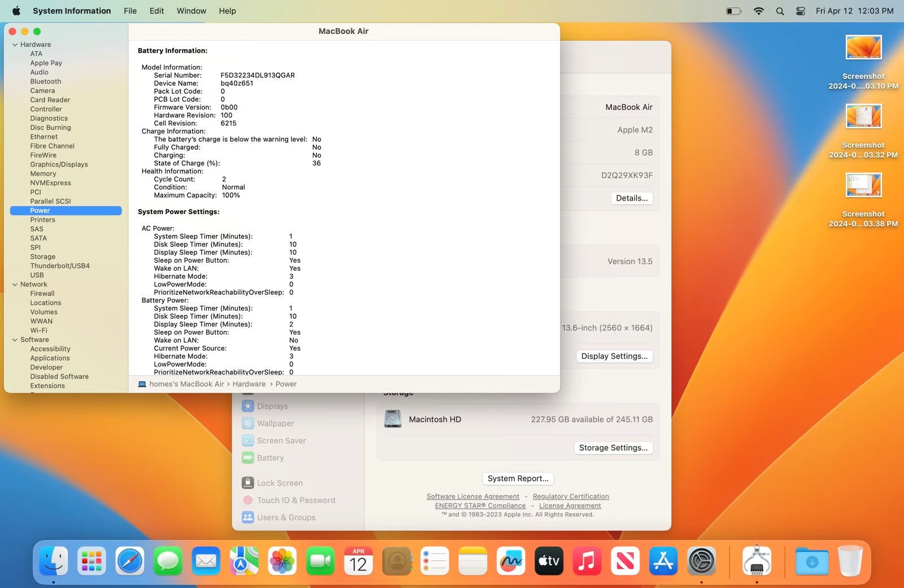Select Displays in the System Settings sidebar

pos(272,406)
